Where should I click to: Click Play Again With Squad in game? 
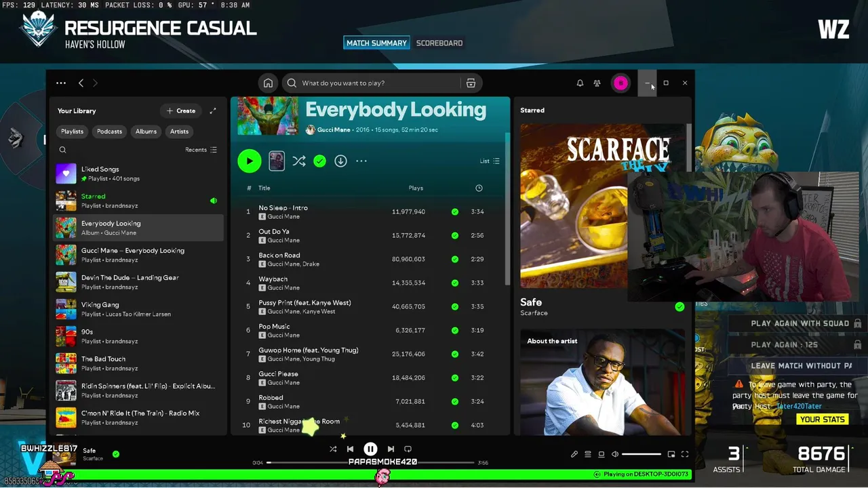800,323
